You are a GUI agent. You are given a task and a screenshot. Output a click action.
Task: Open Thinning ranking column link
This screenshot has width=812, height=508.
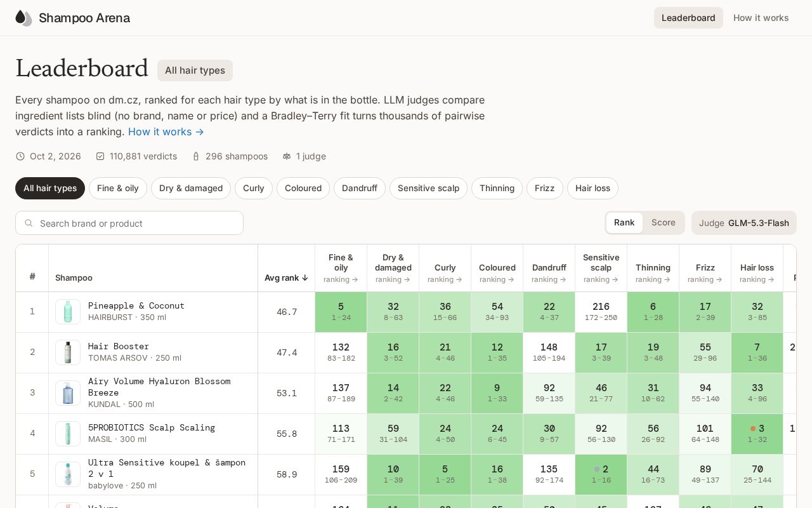[x=653, y=279]
